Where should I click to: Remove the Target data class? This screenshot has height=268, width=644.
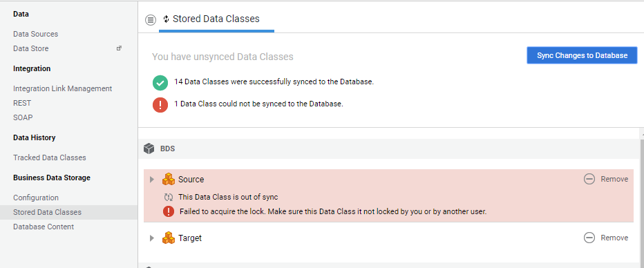[x=606, y=238]
